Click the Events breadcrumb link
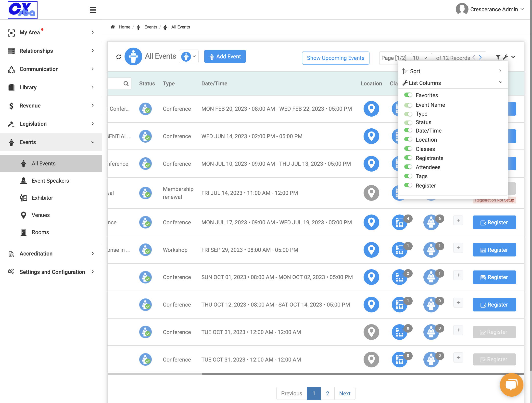Screen dimensions: 532x403 click(x=151, y=27)
